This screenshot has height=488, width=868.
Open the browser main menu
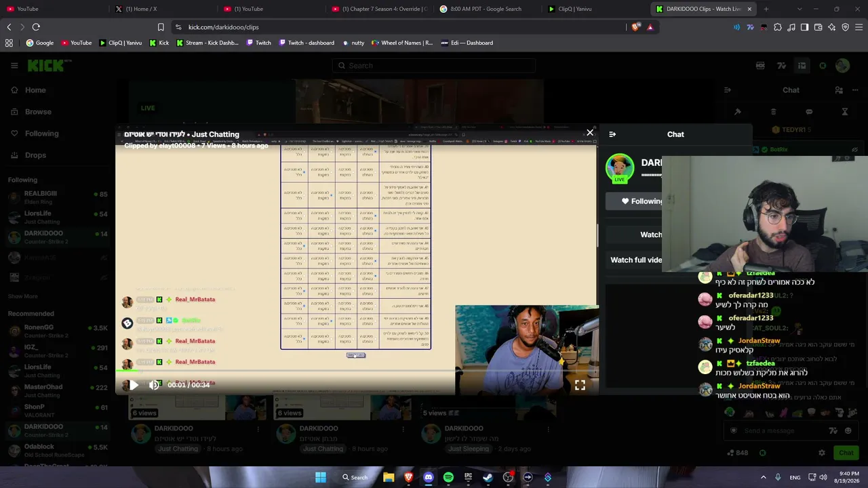[859, 27]
